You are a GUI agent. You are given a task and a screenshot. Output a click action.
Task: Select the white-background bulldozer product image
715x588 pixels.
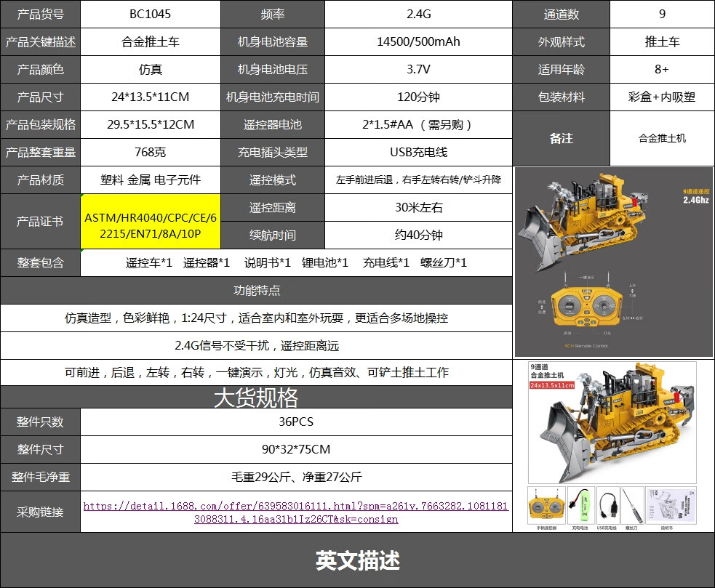pyautogui.click(x=612, y=422)
